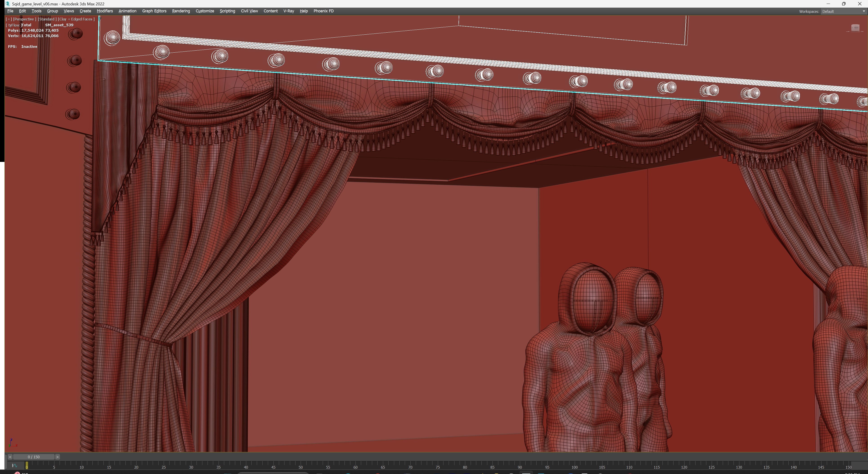Open the Mini Curve Editor toggle icon
868x474 pixels.
click(14, 466)
